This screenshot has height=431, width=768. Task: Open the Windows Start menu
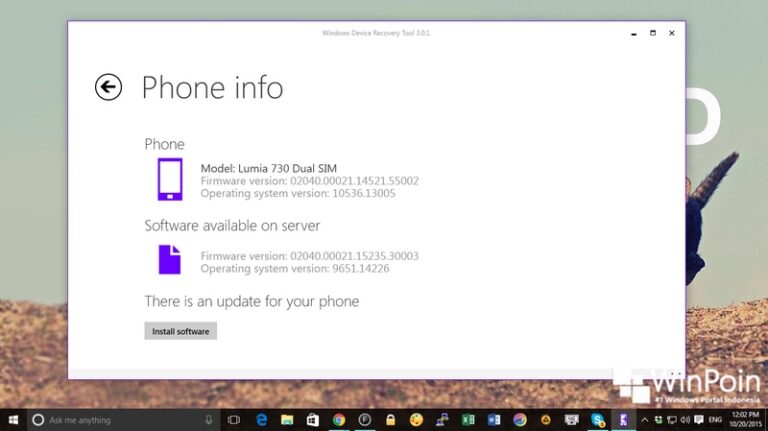click(13, 420)
